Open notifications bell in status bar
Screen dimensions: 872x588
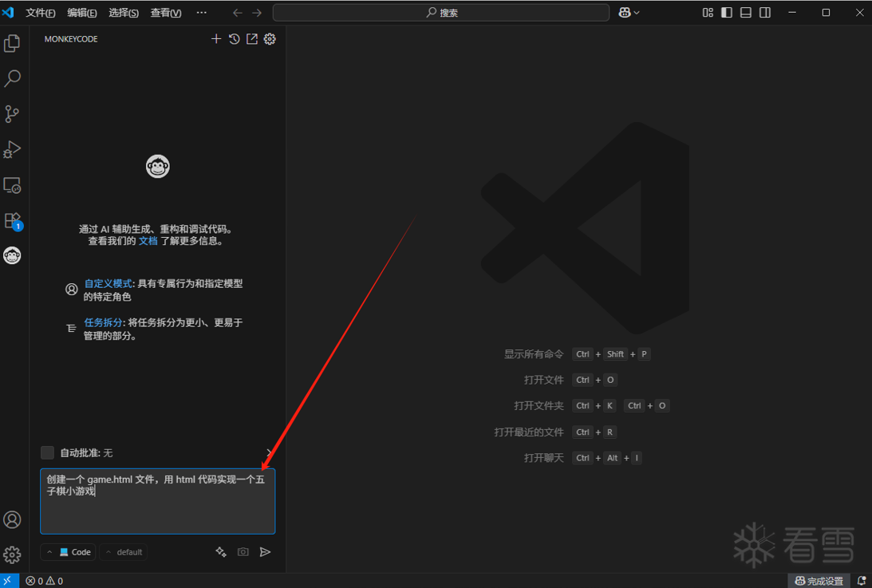[x=862, y=581]
